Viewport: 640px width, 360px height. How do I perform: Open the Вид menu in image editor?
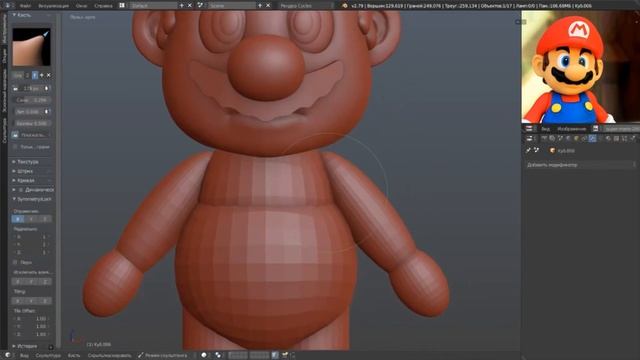pos(545,129)
